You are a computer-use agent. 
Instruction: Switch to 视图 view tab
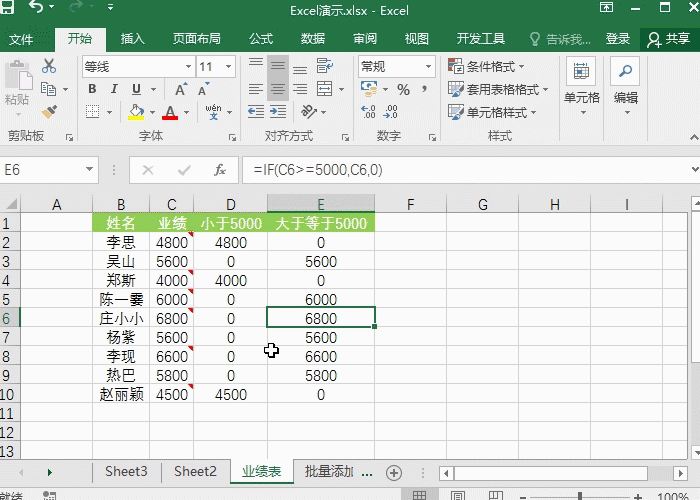click(x=417, y=39)
